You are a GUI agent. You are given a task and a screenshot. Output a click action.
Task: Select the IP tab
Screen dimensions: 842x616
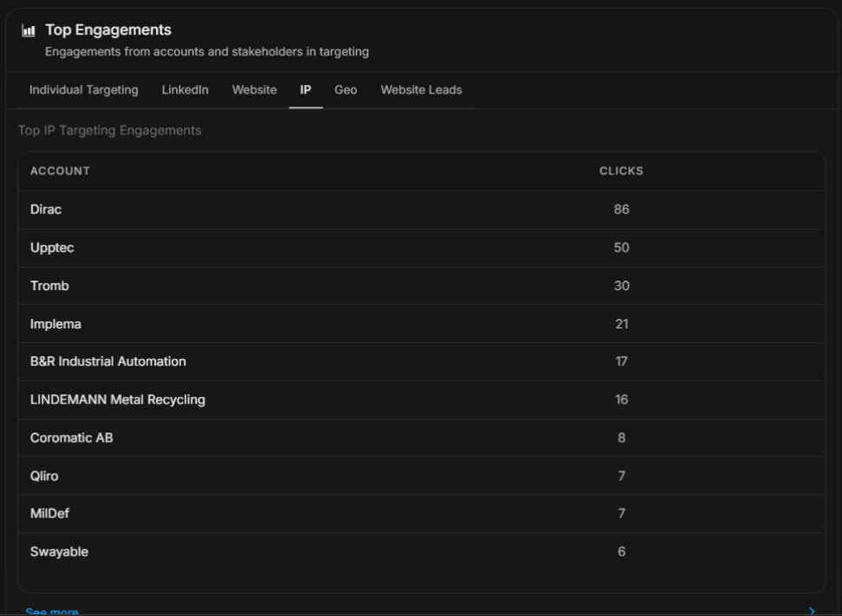coord(306,90)
